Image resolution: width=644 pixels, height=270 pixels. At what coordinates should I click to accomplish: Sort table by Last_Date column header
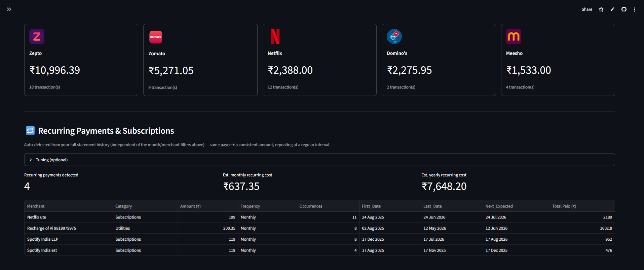tap(452, 206)
